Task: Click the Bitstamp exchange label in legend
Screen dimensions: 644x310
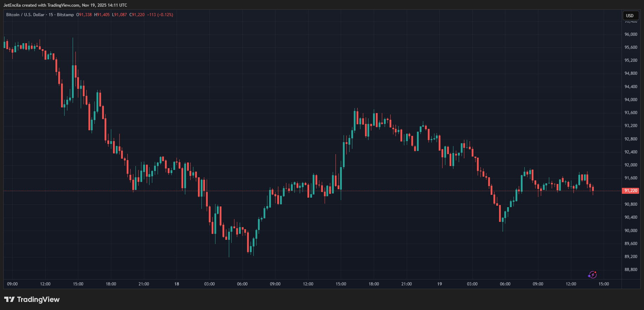Action: click(x=65, y=15)
